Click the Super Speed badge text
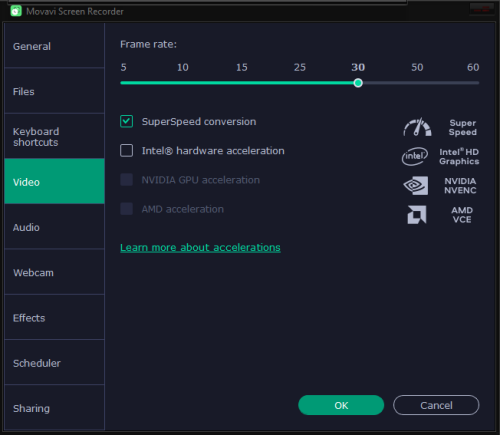The image size is (500, 435). point(463,127)
